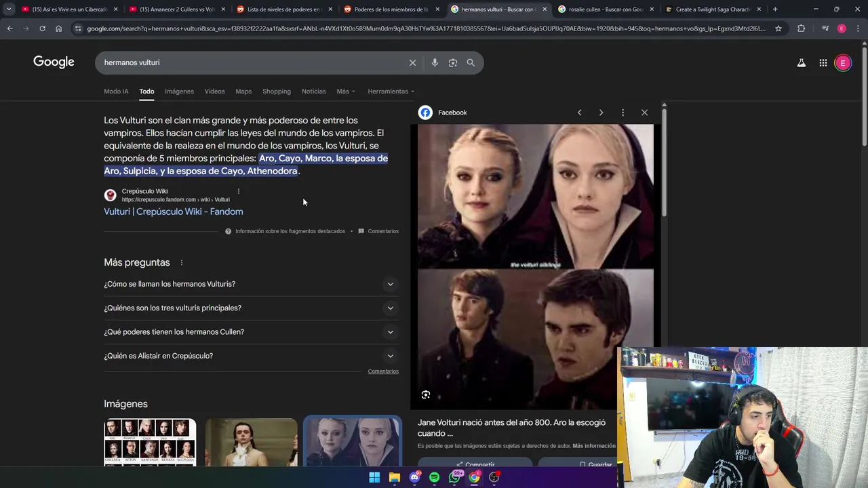
Task: Switch to Modo IA tab
Action: coord(116,91)
